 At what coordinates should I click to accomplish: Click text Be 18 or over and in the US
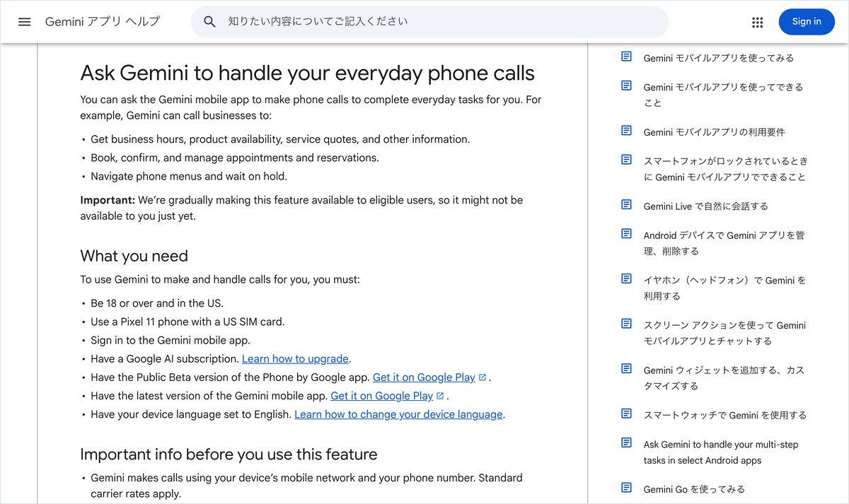[x=157, y=304]
